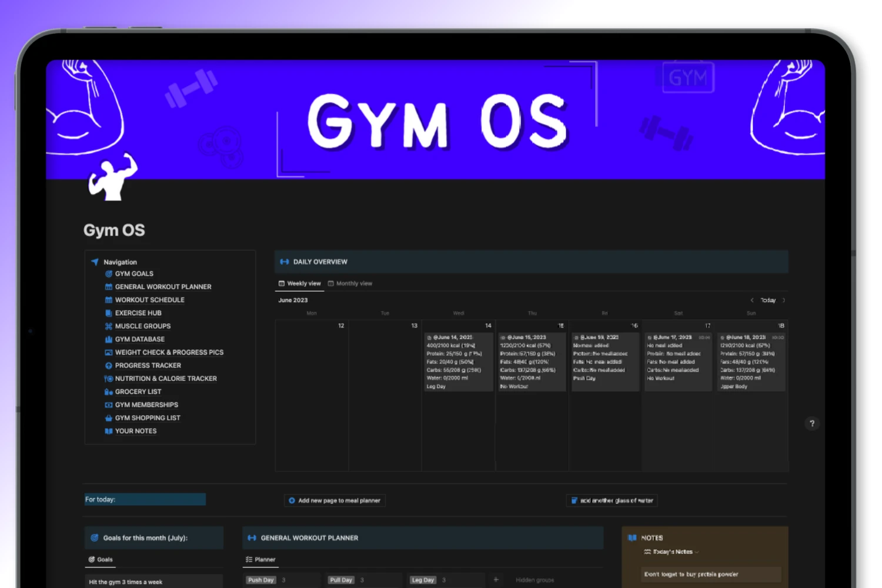Go to previous week with left chevron
The height and width of the screenshot is (588, 882).
click(x=752, y=300)
